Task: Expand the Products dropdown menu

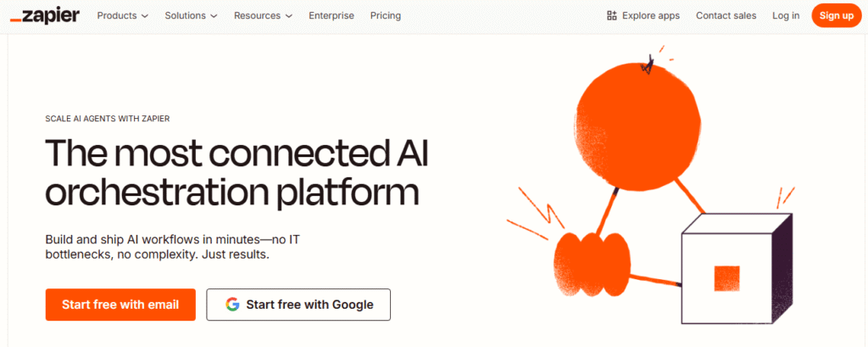Action: (123, 15)
